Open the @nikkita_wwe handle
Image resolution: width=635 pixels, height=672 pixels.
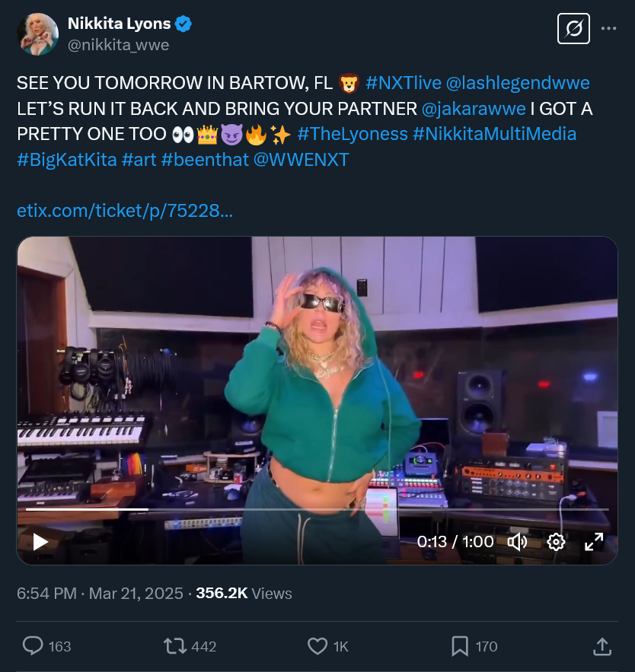(118, 45)
